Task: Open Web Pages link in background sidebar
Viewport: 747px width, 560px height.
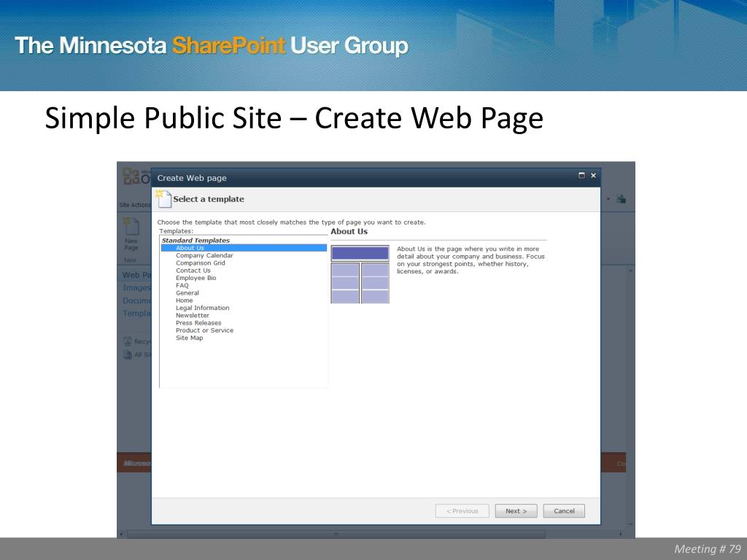Action: tap(136, 275)
